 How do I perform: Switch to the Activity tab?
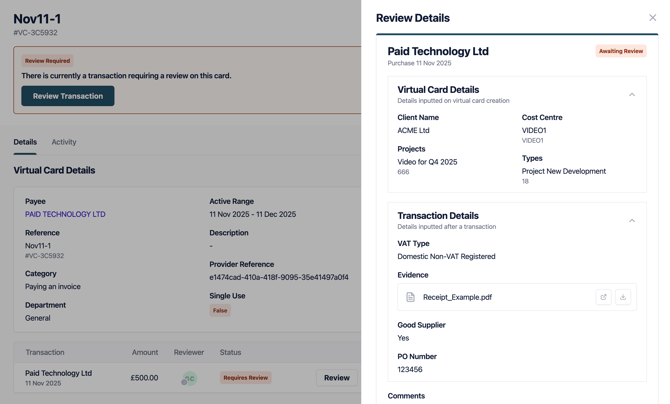64,142
